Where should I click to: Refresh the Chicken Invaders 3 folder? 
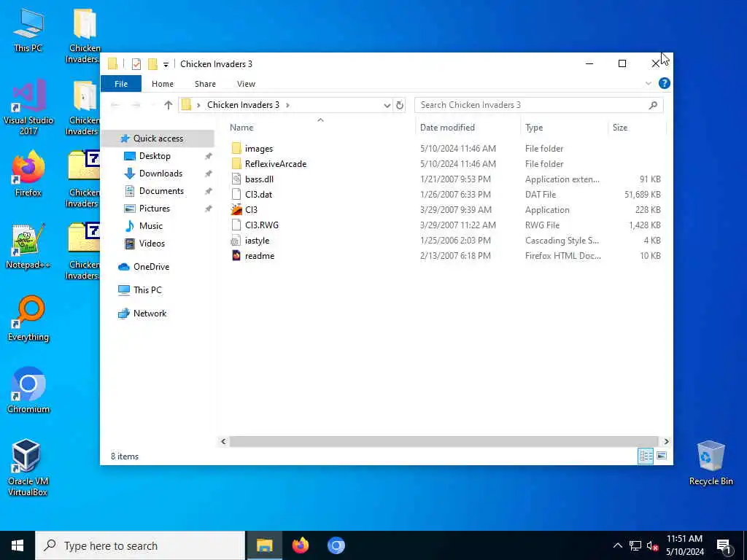pos(400,105)
